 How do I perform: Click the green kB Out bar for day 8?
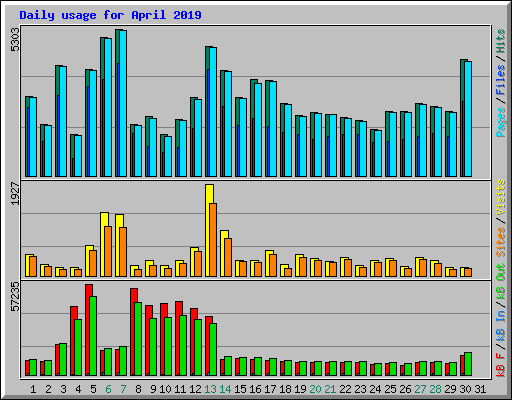coord(138,339)
